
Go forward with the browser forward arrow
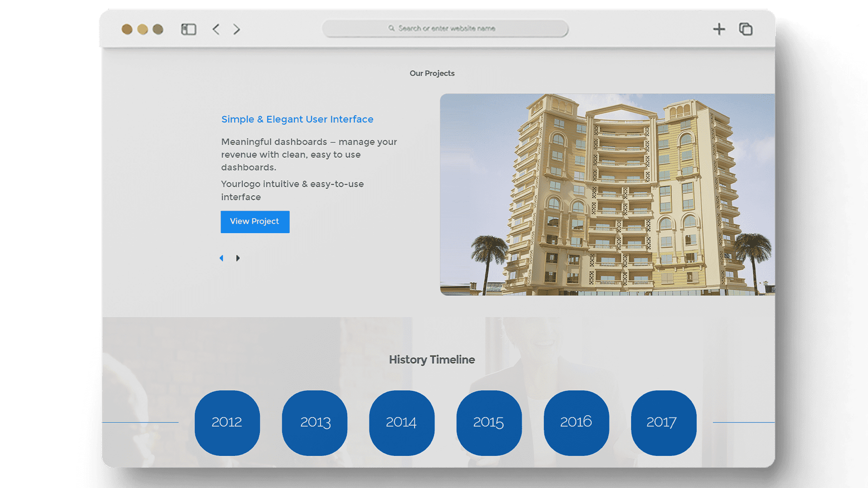236,29
